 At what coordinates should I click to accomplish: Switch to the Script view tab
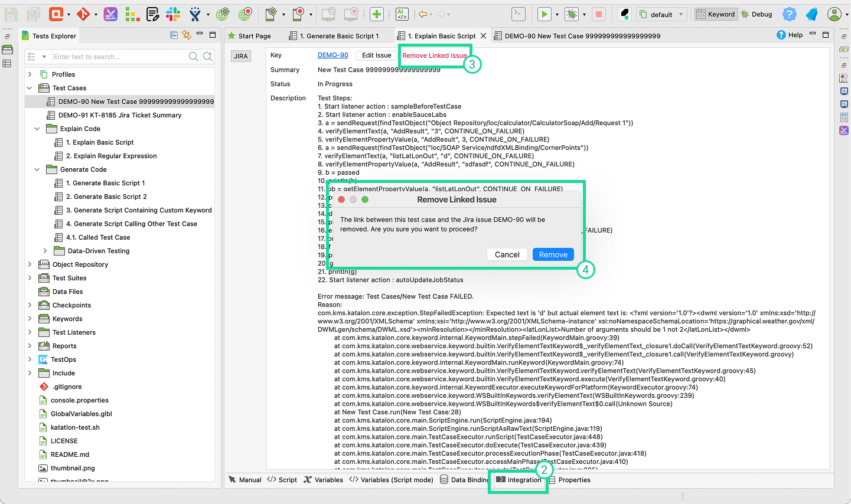[x=282, y=480]
